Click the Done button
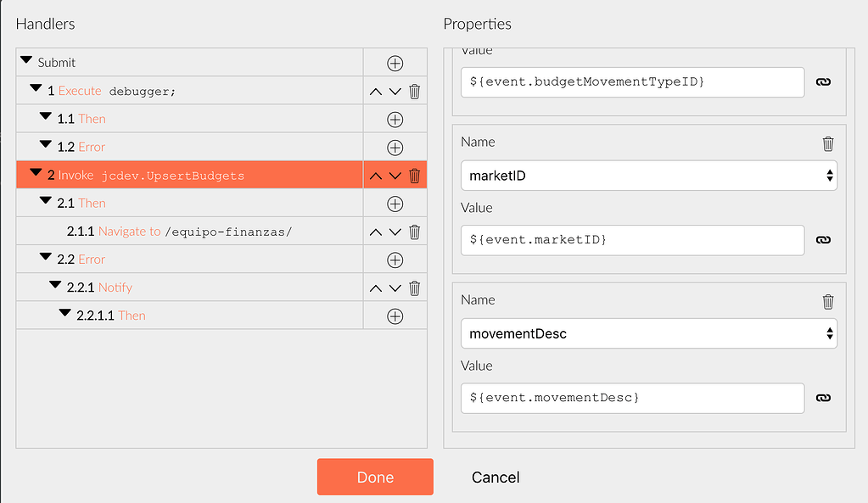The width and height of the screenshot is (868, 503). click(374, 477)
